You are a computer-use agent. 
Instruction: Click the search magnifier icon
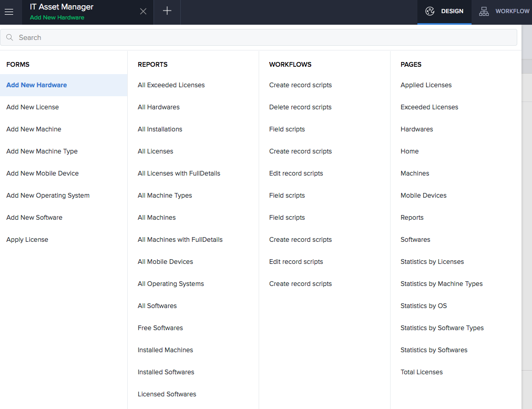point(10,37)
